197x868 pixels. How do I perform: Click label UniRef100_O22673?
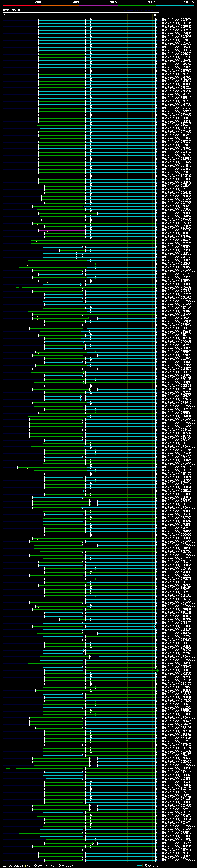(x=177, y=43)
